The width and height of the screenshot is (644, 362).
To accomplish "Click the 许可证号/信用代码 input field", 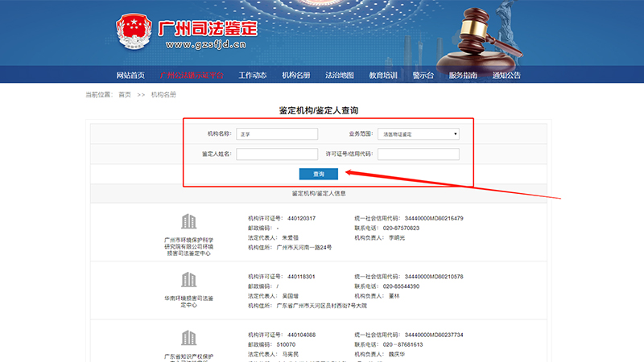I will [418, 154].
